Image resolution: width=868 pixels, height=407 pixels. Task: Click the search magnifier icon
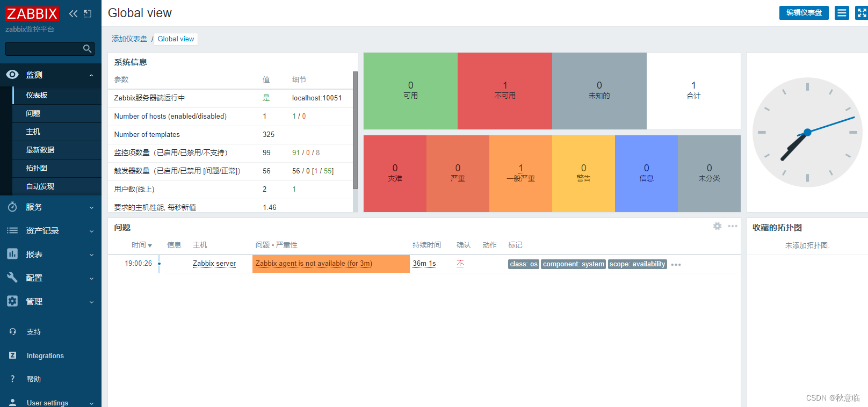pyautogui.click(x=87, y=49)
